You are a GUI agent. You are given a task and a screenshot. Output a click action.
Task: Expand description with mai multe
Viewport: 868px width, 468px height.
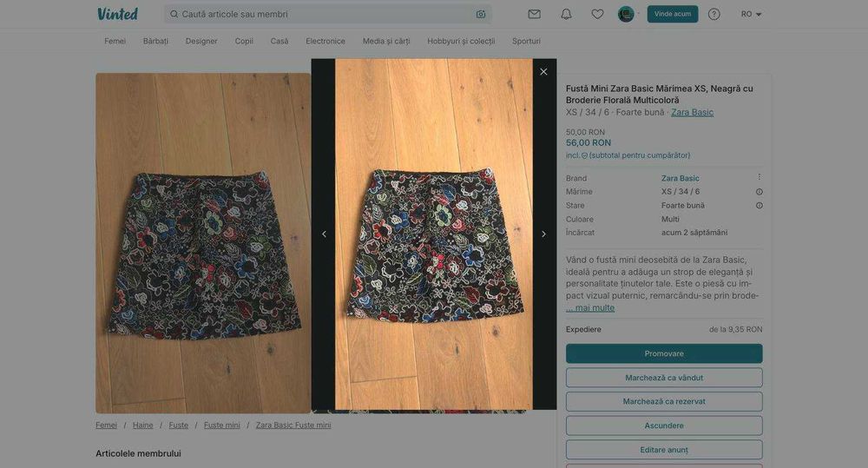point(590,308)
